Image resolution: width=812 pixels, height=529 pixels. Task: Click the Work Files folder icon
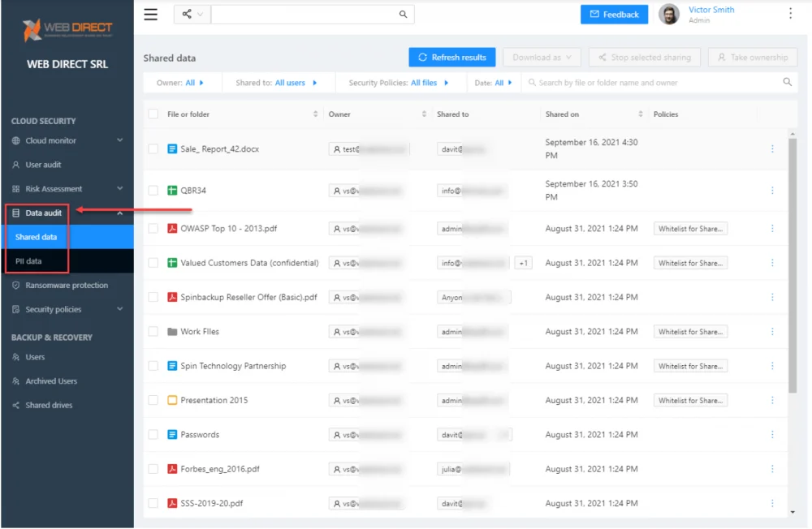[x=172, y=331]
